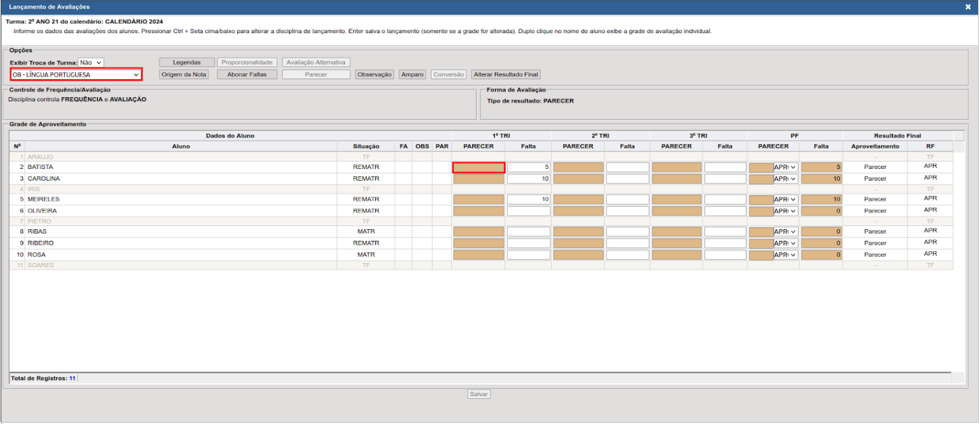
Task: Click 2º TRI Falta field for Meireles
Action: pyautogui.click(x=627, y=199)
